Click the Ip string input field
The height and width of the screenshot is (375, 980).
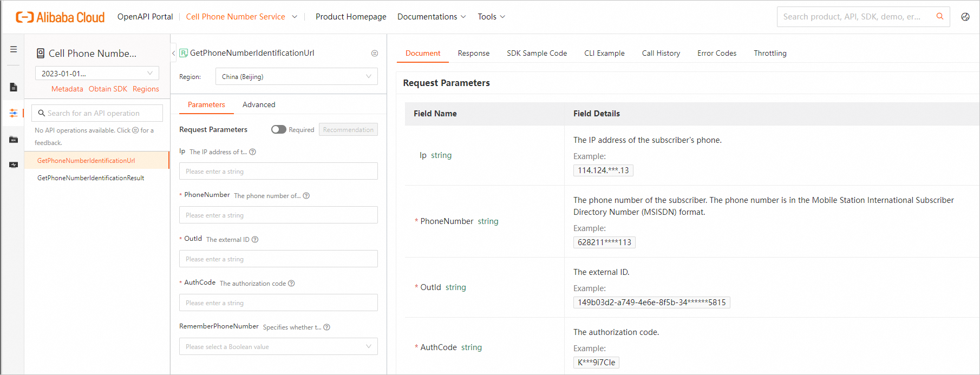(278, 172)
